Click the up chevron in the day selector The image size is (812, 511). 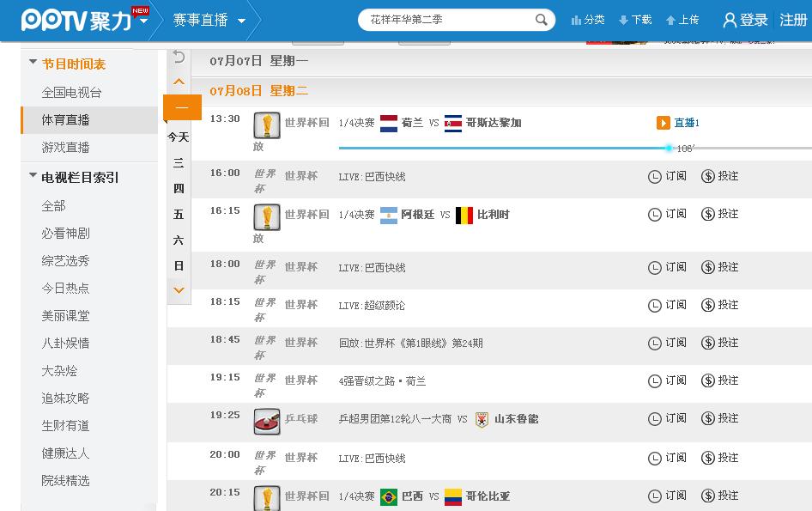(x=179, y=82)
